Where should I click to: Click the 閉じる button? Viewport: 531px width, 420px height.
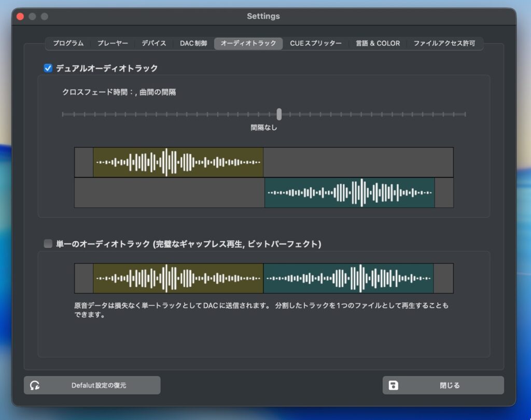coord(443,385)
